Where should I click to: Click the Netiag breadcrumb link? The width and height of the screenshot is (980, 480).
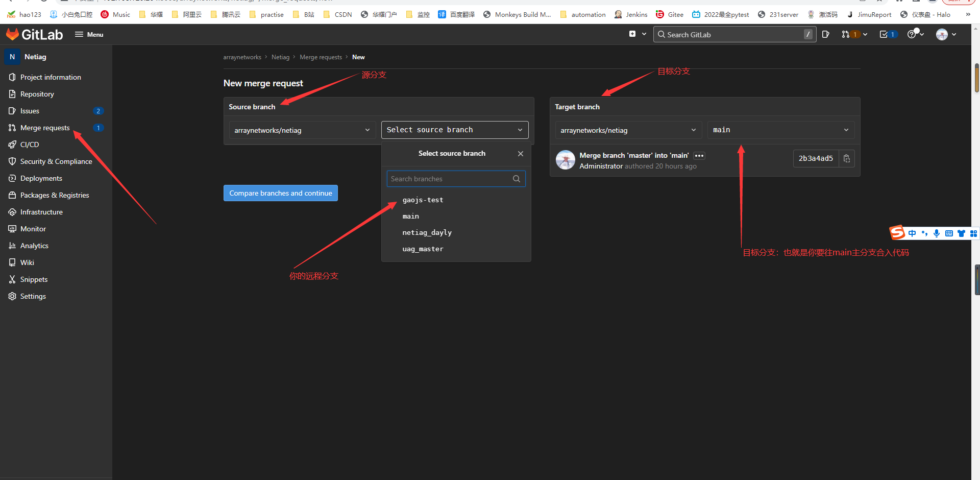[x=280, y=57]
